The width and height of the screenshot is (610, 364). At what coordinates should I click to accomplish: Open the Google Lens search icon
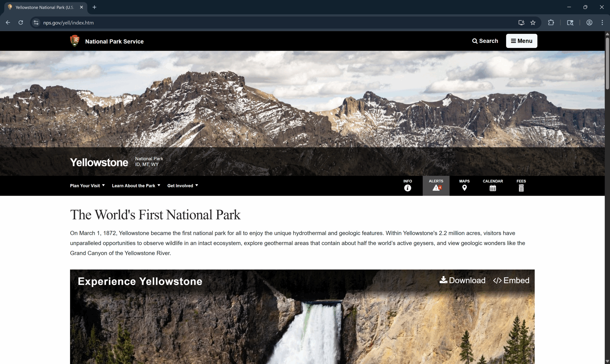click(x=570, y=23)
